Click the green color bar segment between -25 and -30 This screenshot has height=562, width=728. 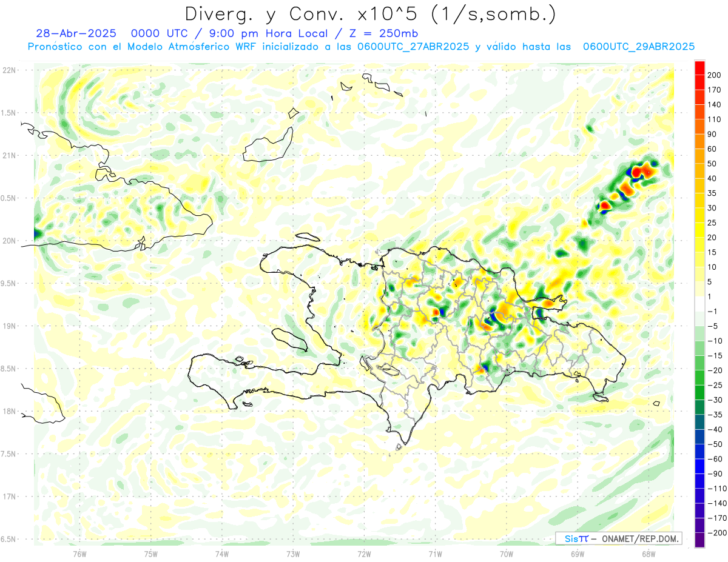[x=699, y=393]
